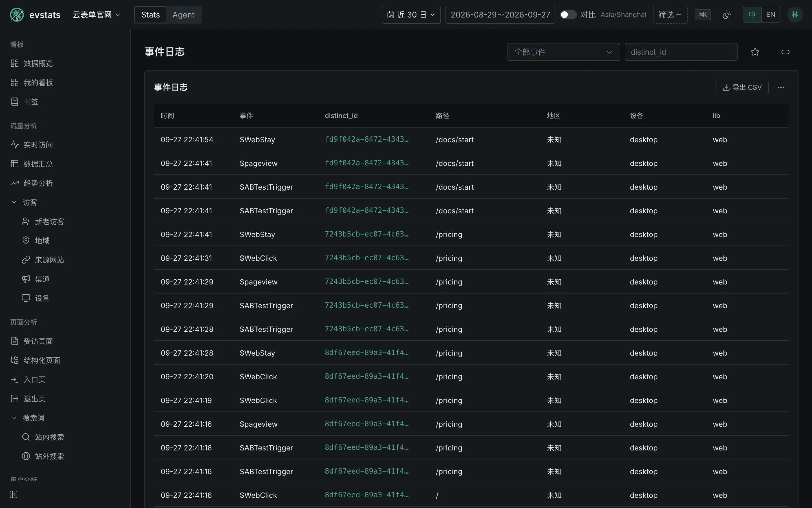This screenshot has width=812, height=508.
Task: Click the 筛选 + filter button
Action: pyautogui.click(x=670, y=15)
